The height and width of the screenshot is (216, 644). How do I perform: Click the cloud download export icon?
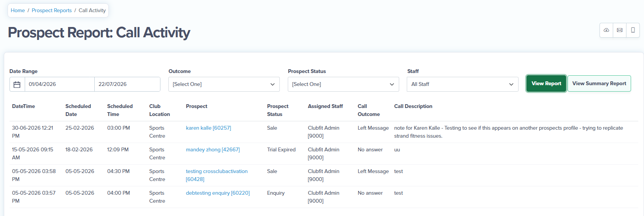point(606,30)
